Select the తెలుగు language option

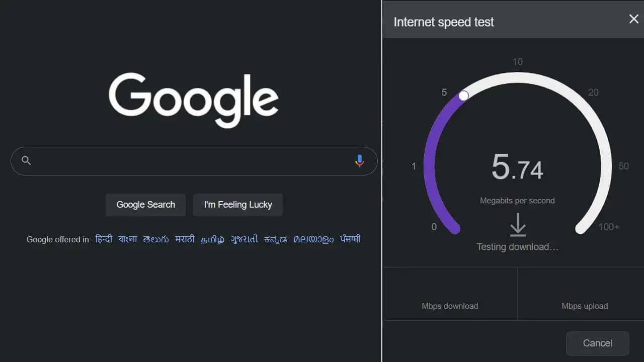(156, 239)
